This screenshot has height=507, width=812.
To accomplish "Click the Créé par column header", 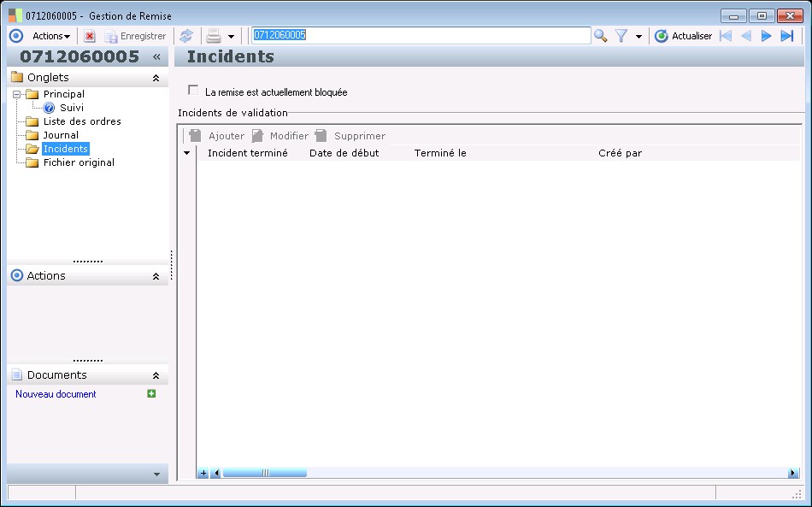I will coord(620,153).
